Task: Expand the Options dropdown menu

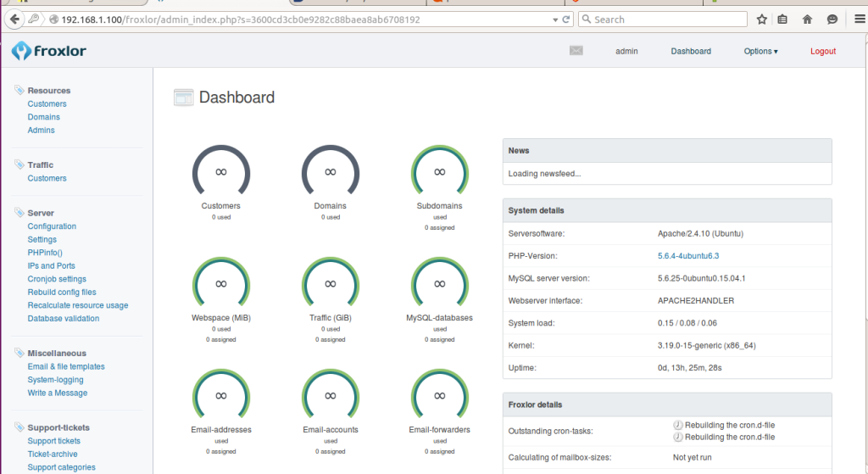Action: tap(760, 51)
